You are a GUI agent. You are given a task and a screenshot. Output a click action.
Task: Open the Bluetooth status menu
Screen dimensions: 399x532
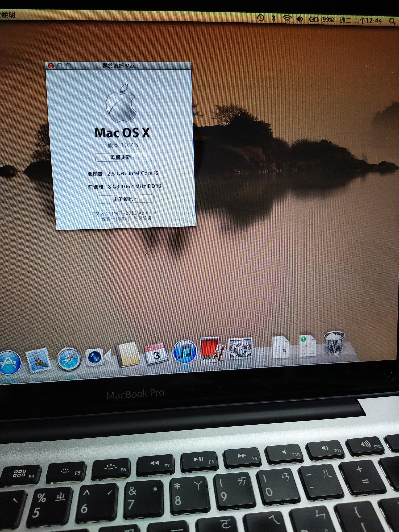tap(273, 18)
